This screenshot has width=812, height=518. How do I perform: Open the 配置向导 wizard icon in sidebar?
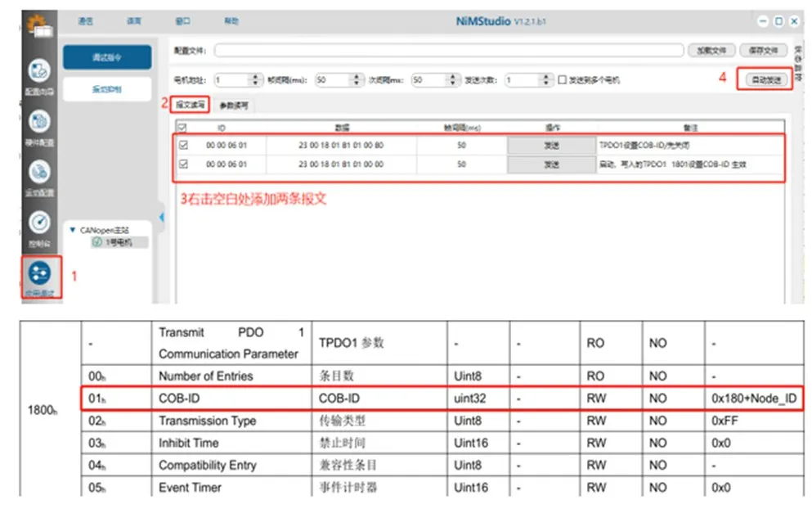[x=39, y=71]
